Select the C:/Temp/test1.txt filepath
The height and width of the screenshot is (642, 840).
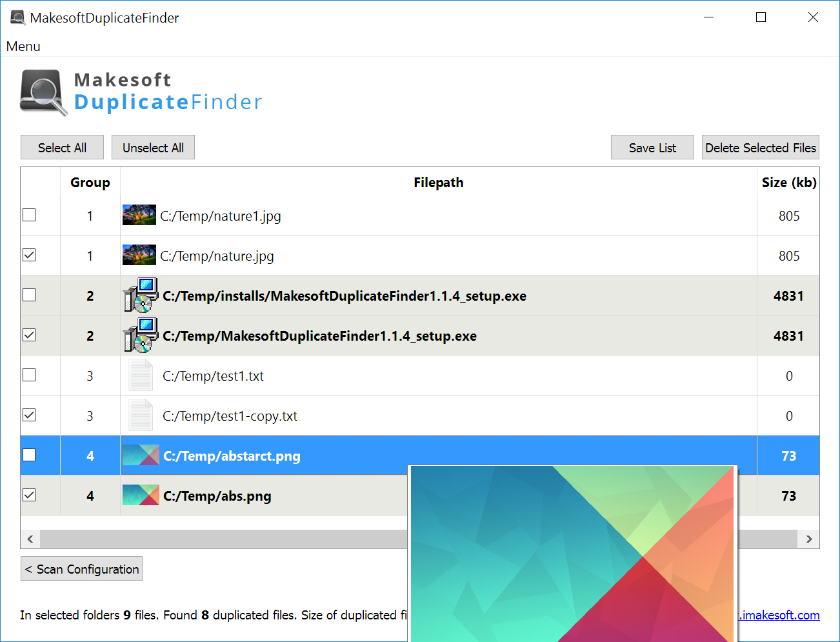pyautogui.click(x=213, y=376)
